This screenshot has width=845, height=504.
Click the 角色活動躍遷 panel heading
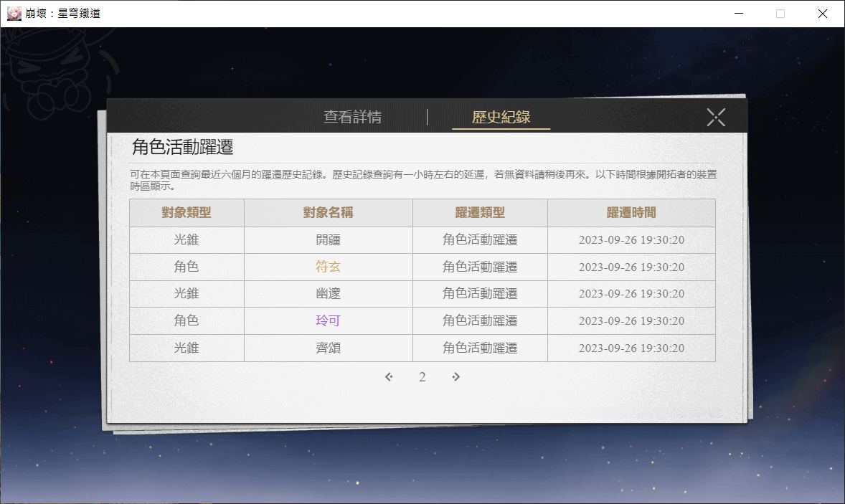tap(183, 147)
